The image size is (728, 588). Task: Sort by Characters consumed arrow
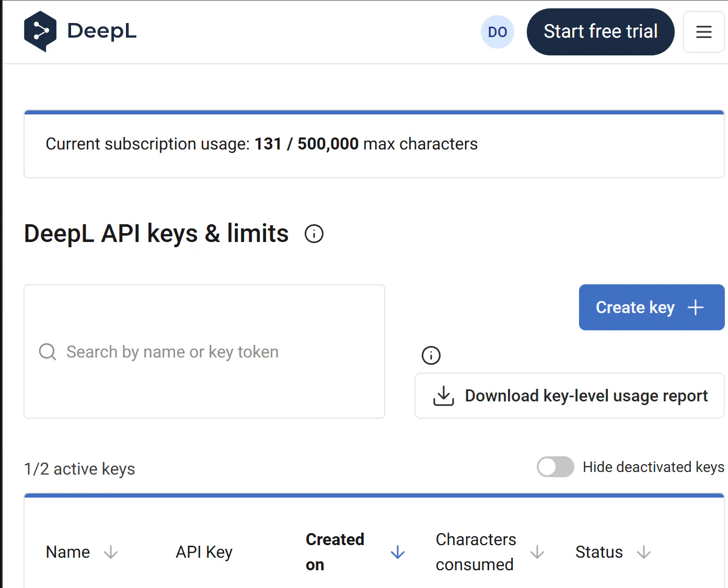(537, 552)
